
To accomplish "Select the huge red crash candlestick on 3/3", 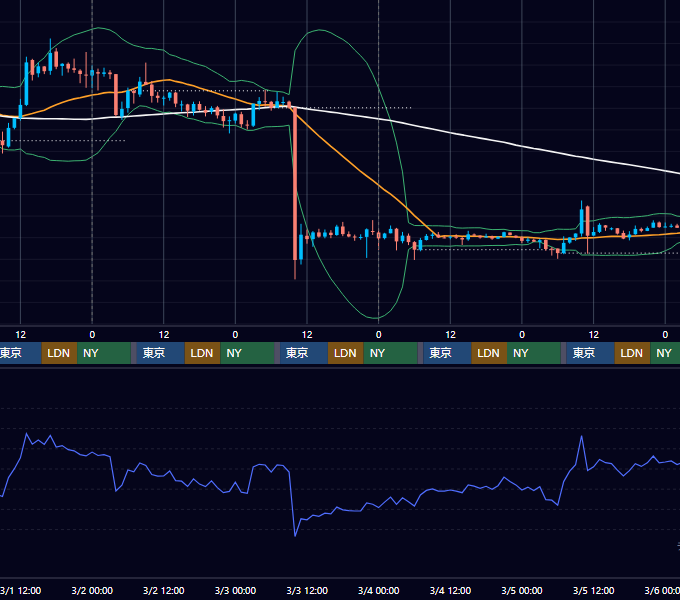I will [x=295, y=184].
